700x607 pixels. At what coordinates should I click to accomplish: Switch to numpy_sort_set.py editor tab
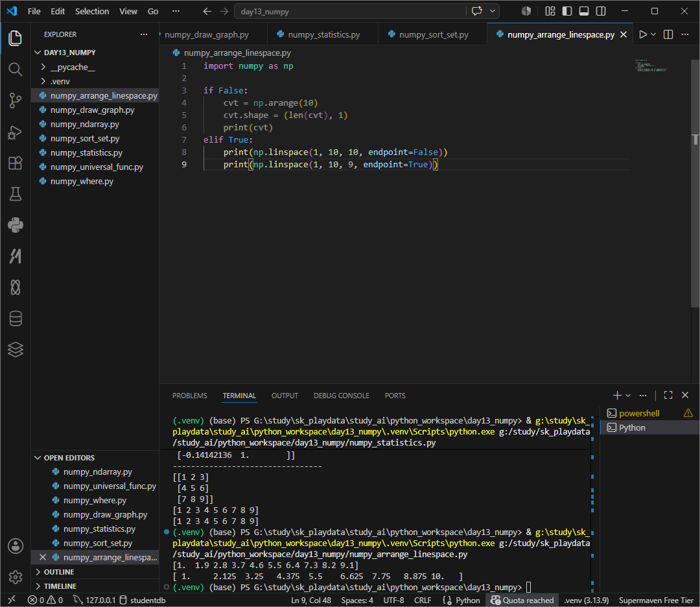pos(432,34)
